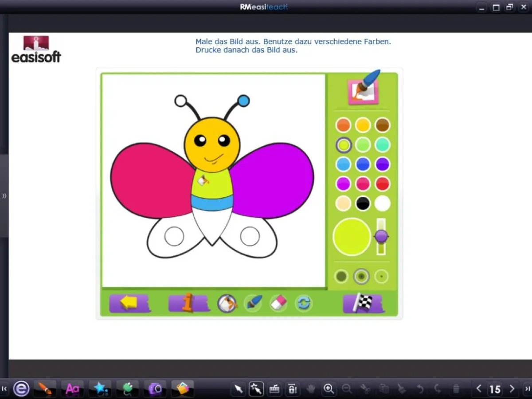Select the hand pan tool
The width and height of the screenshot is (532, 399).
pyautogui.click(x=311, y=389)
